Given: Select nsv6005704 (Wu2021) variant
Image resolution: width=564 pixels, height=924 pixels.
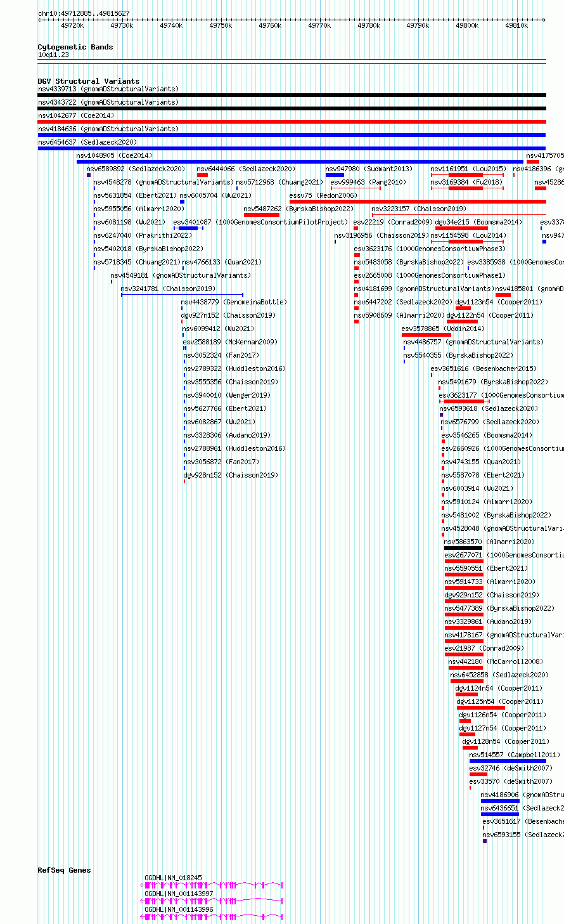Looking at the screenshot, I should [216, 195].
